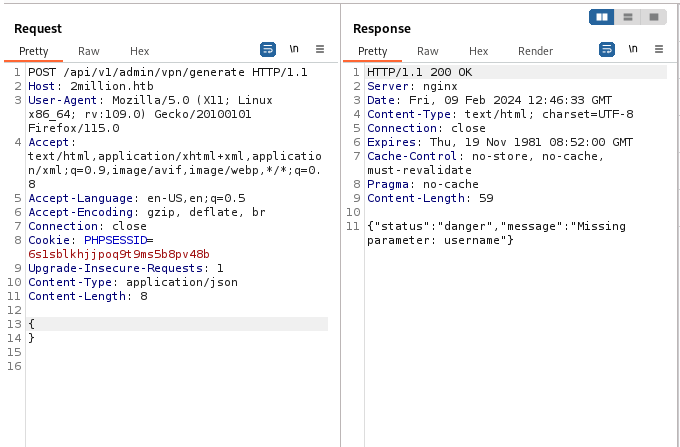Switch to combined tabbed layout icon
Viewport: 680px width, 447px height.
click(653, 17)
